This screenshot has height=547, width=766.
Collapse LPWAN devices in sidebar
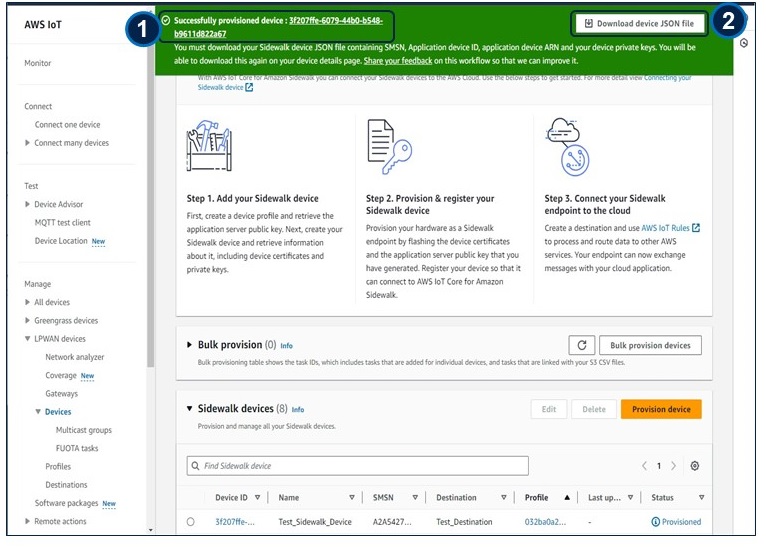pos(27,338)
